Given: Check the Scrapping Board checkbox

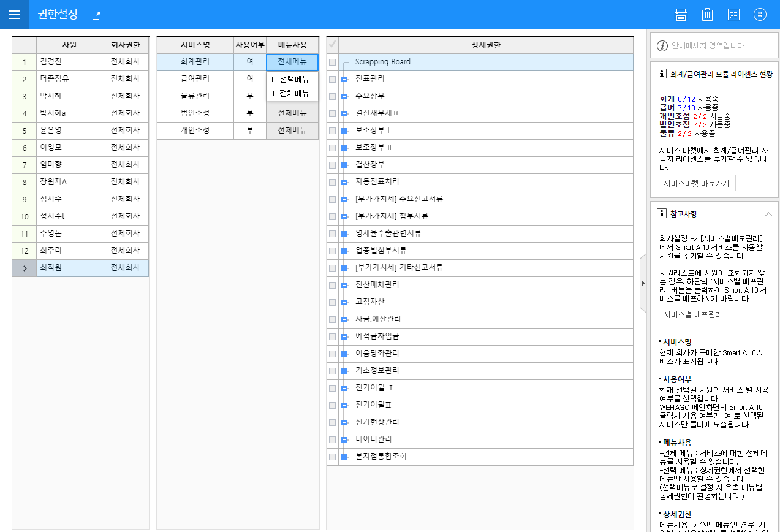Looking at the screenshot, I should click(x=332, y=62).
